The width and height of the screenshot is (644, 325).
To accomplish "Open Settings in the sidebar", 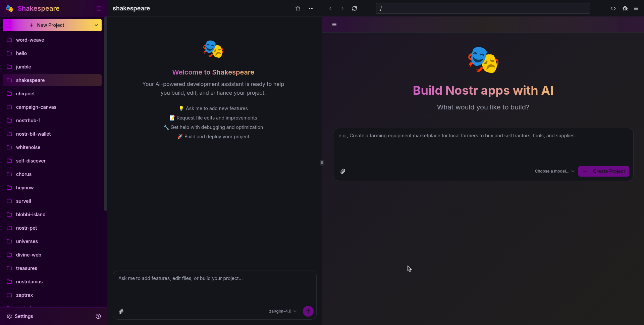I will click(24, 316).
